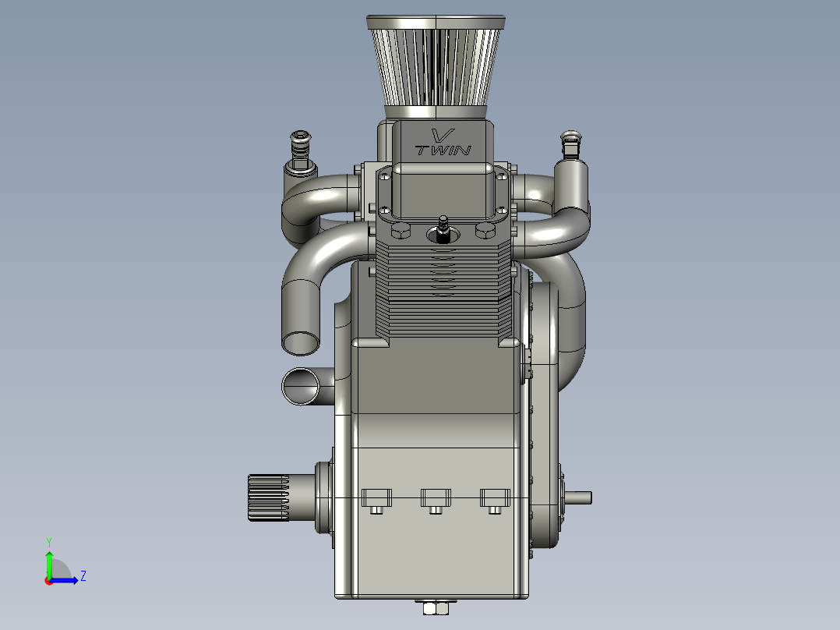Select the rectangular valve cover below the TWIN lettering
The image size is (840, 630).
click(x=443, y=191)
